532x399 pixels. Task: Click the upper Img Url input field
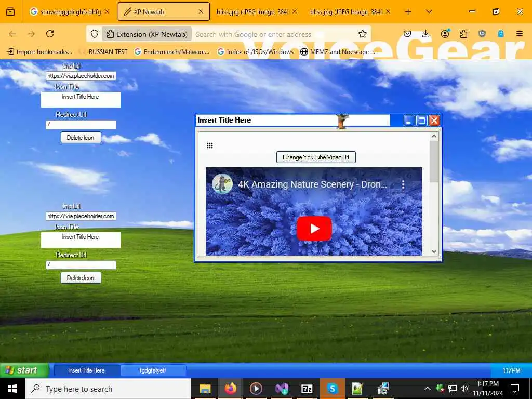pyautogui.click(x=81, y=76)
